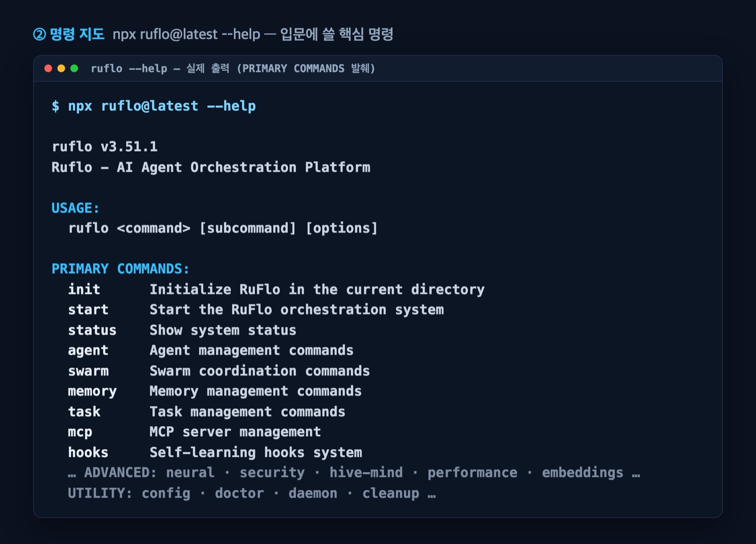Viewport: 756px width, 544px height.
Task: Select the 'task' command name
Action: pyautogui.click(x=84, y=412)
